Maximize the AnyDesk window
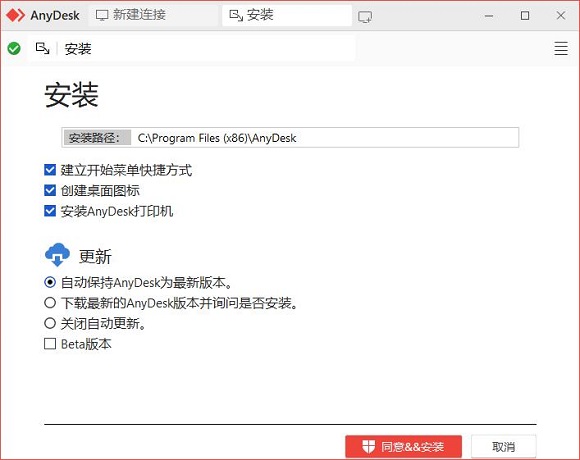The width and height of the screenshot is (580, 460). [525, 16]
